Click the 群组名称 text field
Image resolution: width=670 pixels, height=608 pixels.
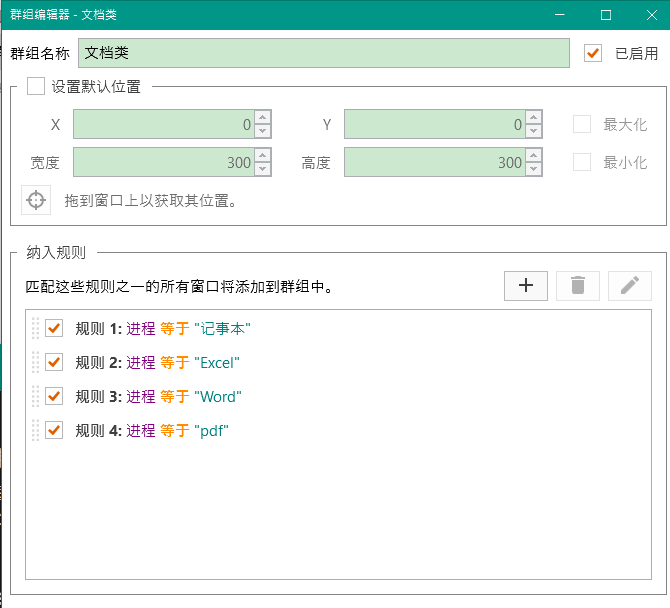coord(323,53)
